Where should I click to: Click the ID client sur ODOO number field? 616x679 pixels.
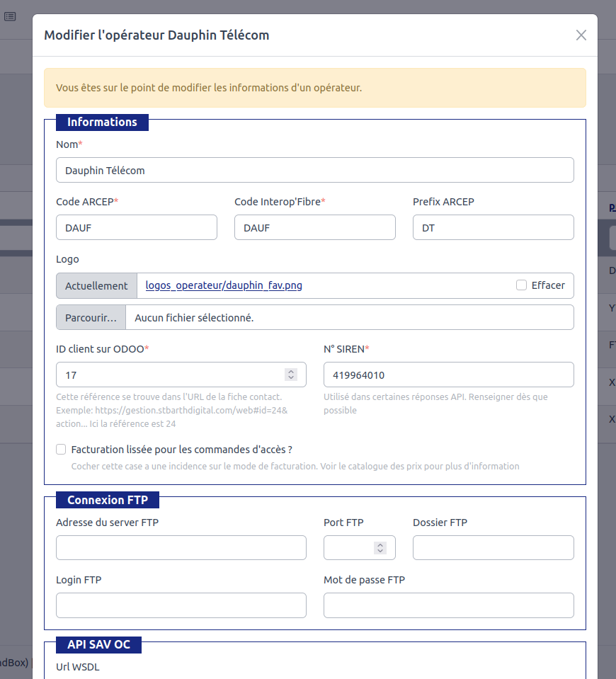coord(170,375)
